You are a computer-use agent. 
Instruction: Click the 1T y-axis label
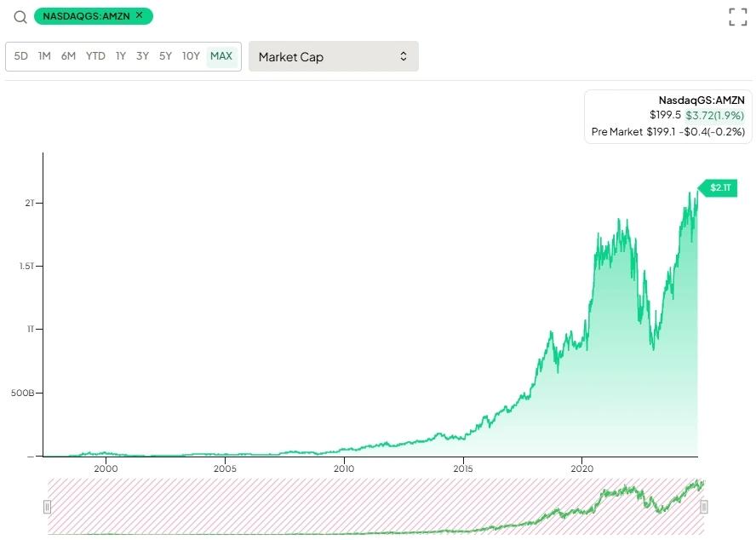[x=31, y=329]
